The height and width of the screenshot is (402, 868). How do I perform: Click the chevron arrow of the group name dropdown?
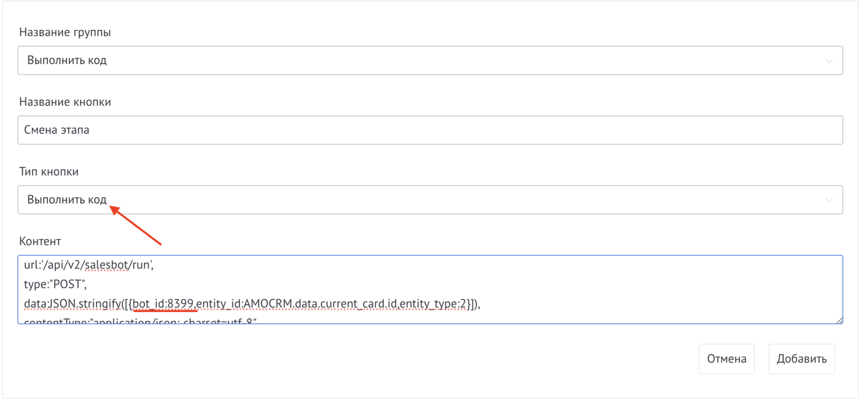click(828, 60)
